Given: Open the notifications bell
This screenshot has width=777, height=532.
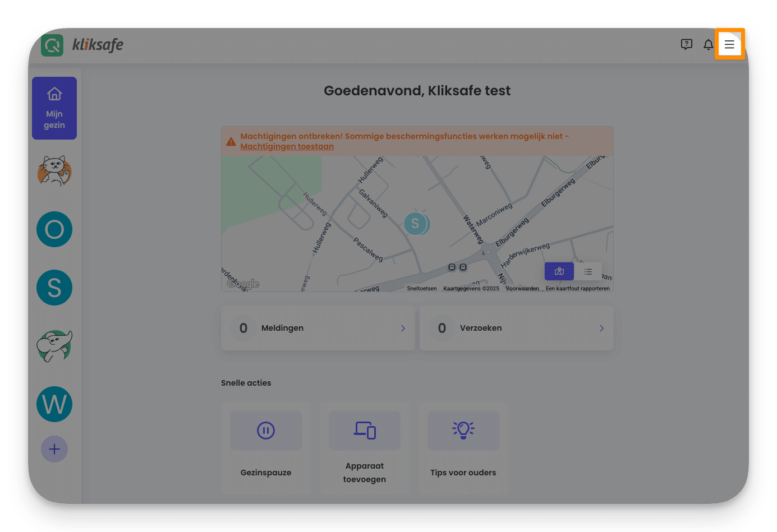Looking at the screenshot, I should 708,44.
